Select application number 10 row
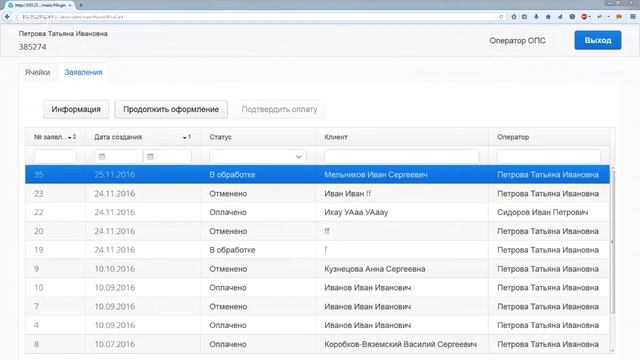The height and width of the screenshot is (360, 640). (x=317, y=288)
